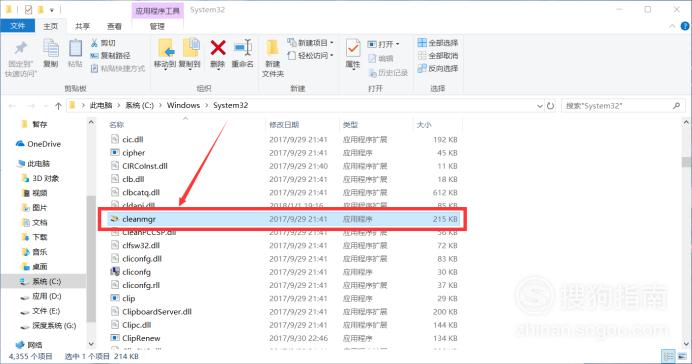Open the Properties (属性) button
The image size is (692, 364).
353,54
